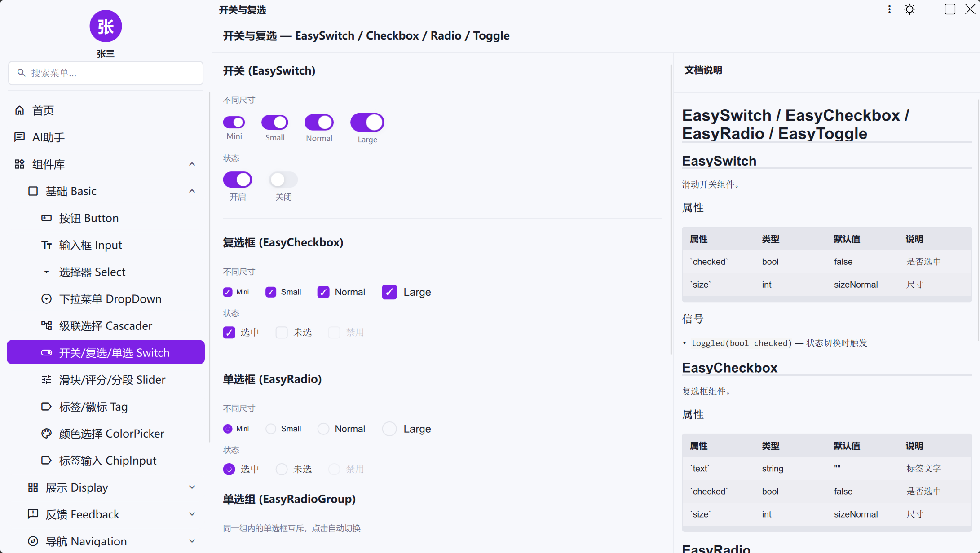
Task: Click the 标签输入 ChipInput icon
Action: [x=46, y=461]
